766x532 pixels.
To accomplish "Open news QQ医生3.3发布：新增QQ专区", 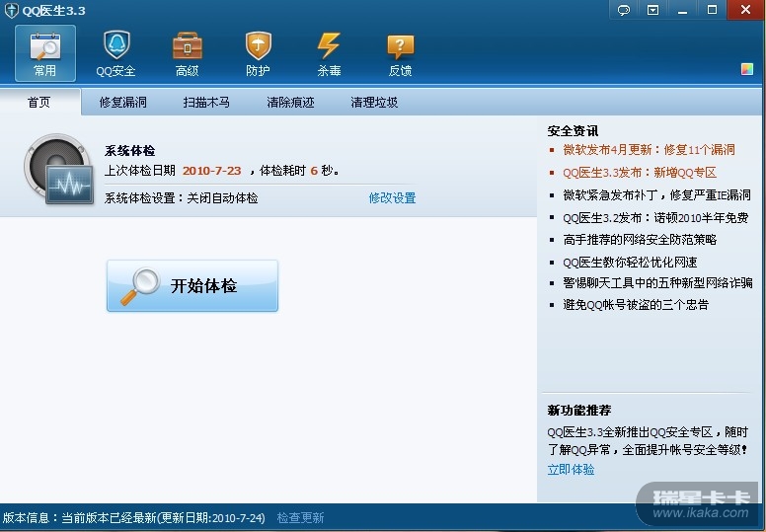I will pyautogui.click(x=640, y=173).
